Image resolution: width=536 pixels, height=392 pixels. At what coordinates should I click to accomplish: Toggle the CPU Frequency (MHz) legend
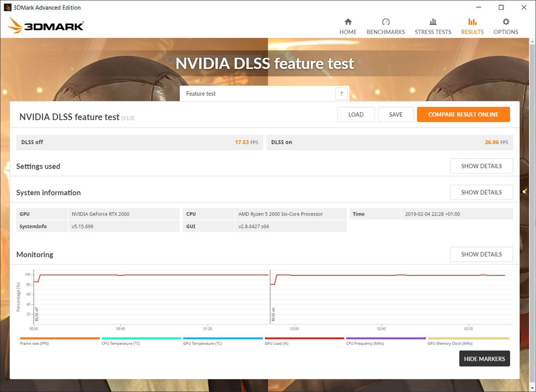[386, 341]
